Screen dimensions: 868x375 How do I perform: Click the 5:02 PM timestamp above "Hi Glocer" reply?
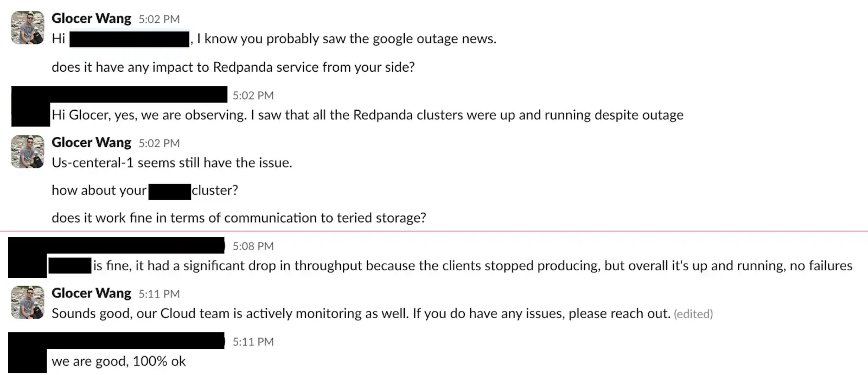[x=253, y=96]
